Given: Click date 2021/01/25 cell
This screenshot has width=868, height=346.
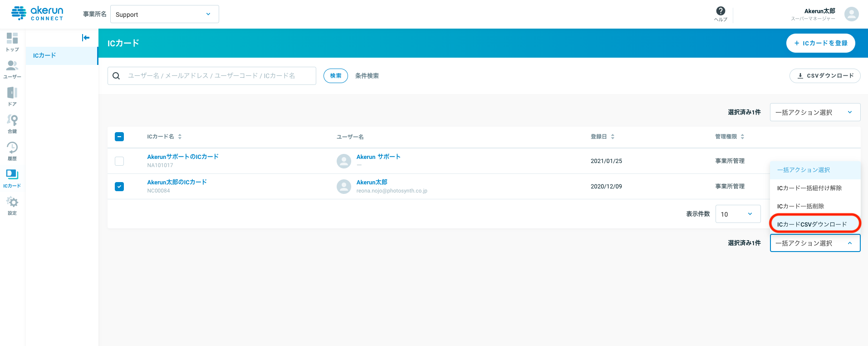Looking at the screenshot, I should [606, 161].
